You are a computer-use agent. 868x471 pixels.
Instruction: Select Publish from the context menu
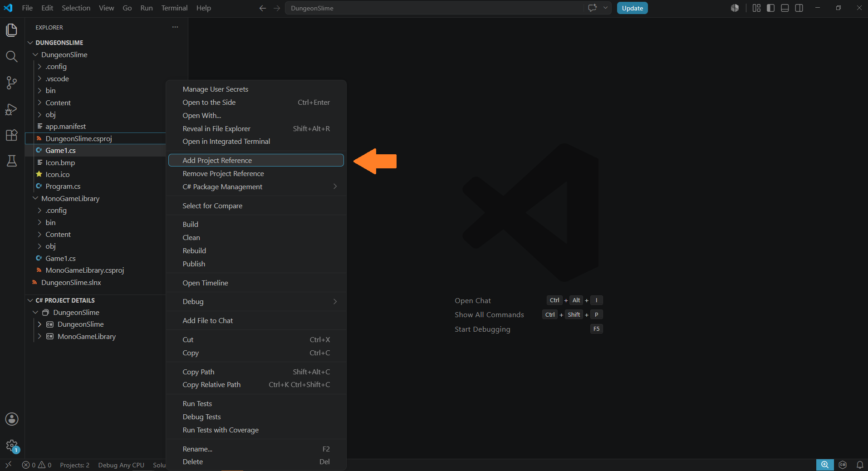tap(256, 264)
